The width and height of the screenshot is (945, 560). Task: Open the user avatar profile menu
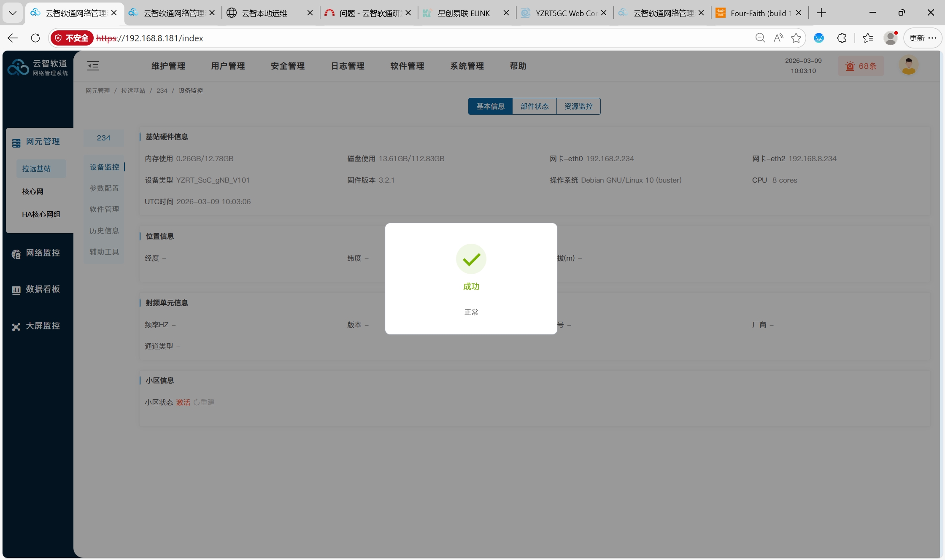click(908, 65)
